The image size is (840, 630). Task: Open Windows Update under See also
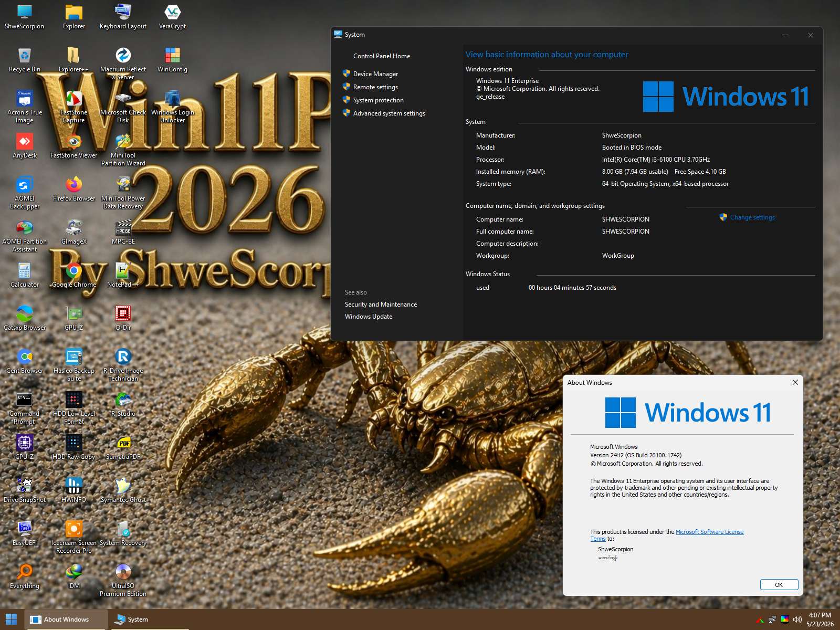tap(369, 317)
